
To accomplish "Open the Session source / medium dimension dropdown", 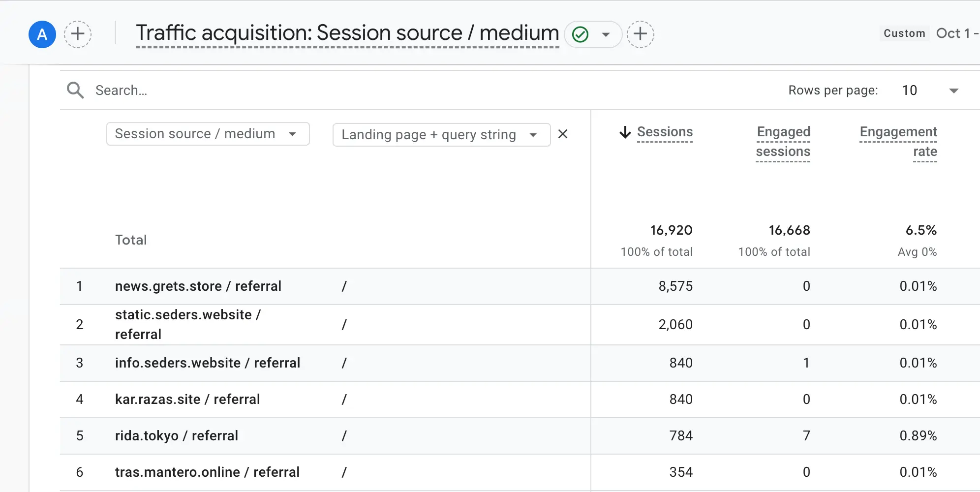I will [208, 134].
